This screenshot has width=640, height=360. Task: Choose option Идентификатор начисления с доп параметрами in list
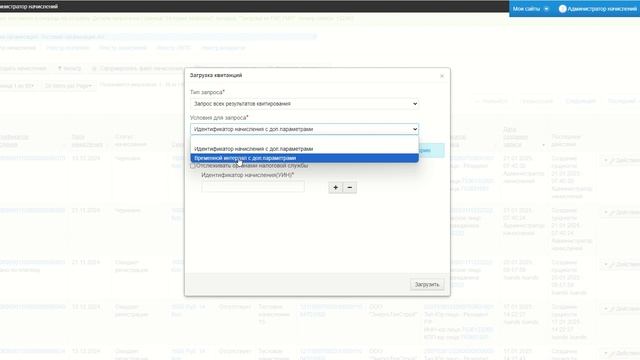click(304, 149)
